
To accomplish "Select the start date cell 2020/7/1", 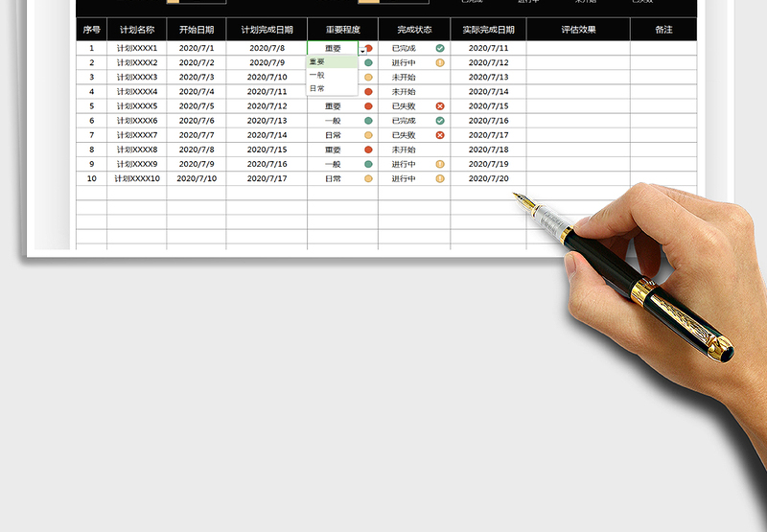I will (x=197, y=48).
